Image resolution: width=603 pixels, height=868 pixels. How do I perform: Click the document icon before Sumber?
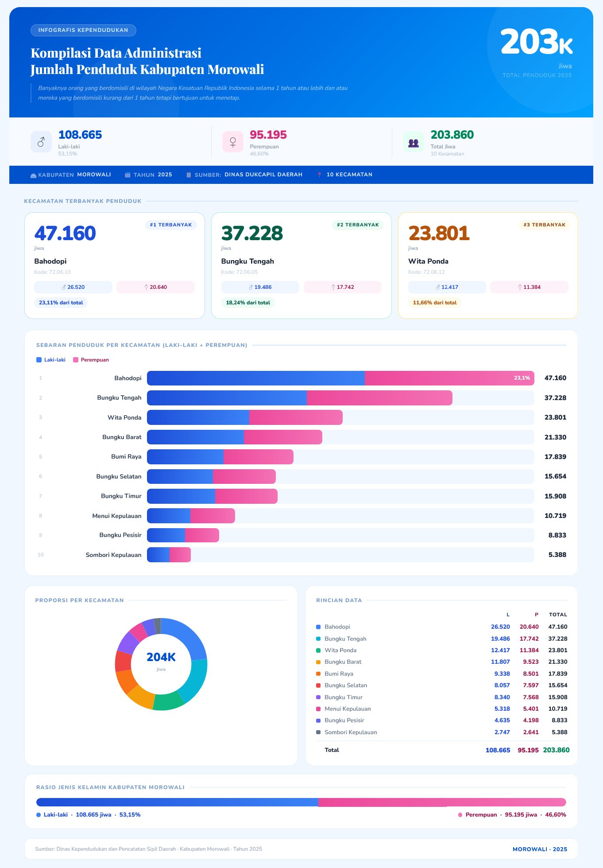point(189,175)
